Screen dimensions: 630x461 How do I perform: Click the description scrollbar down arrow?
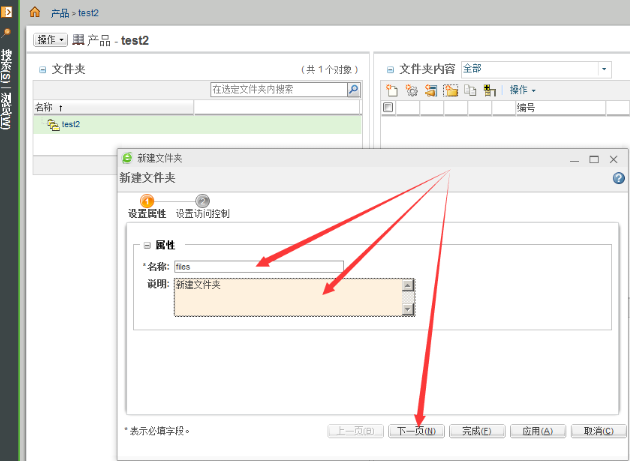point(407,309)
